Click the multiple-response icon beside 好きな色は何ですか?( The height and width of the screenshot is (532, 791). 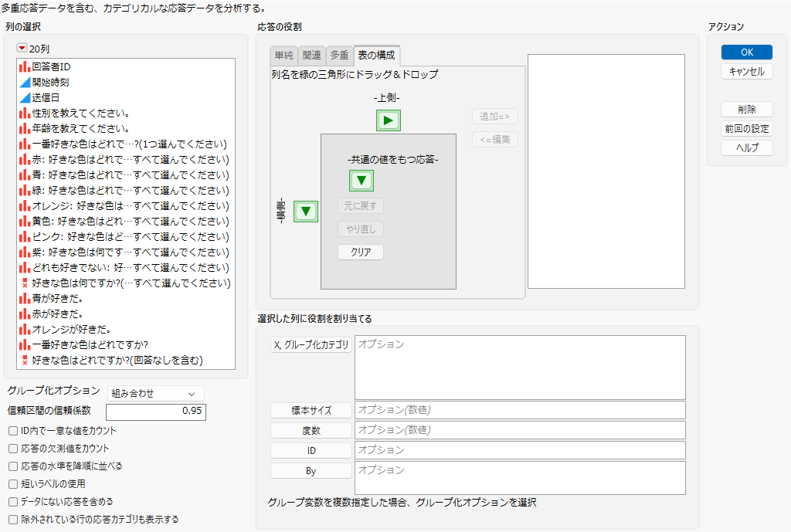25,283
